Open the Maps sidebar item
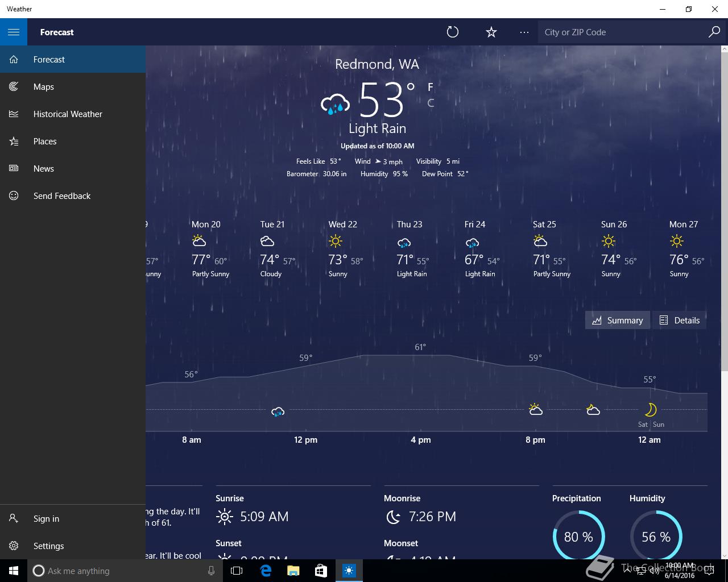The height and width of the screenshot is (582, 728). click(73, 86)
